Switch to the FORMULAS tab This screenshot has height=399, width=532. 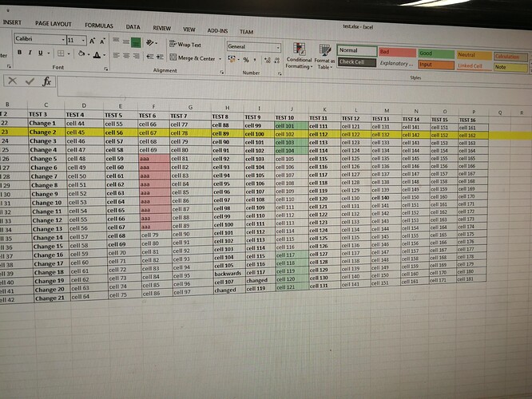[99, 26]
